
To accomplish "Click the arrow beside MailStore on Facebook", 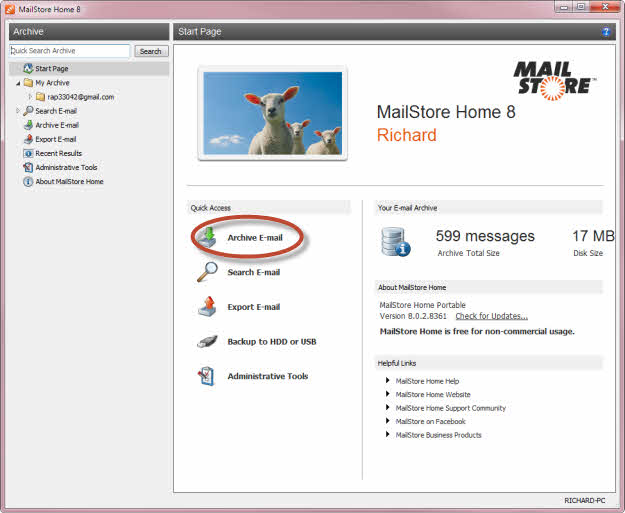I will (387, 421).
